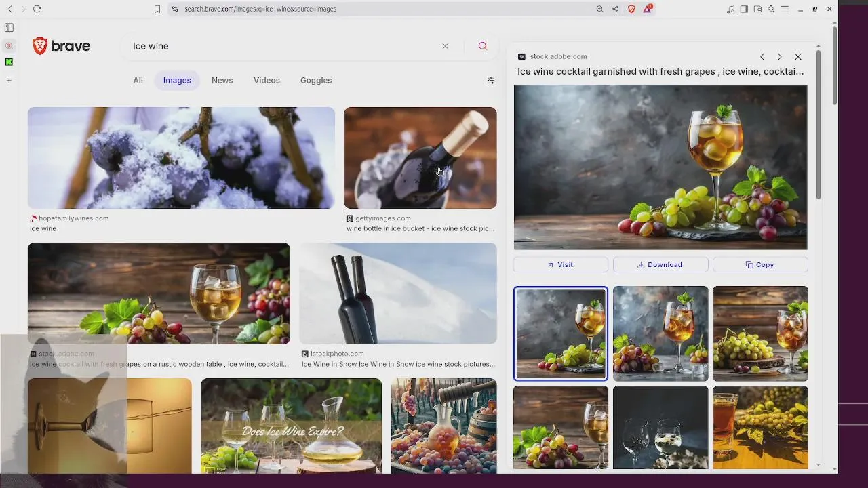Open the browser hamburger menu
The image size is (868, 488).
click(x=785, y=9)
